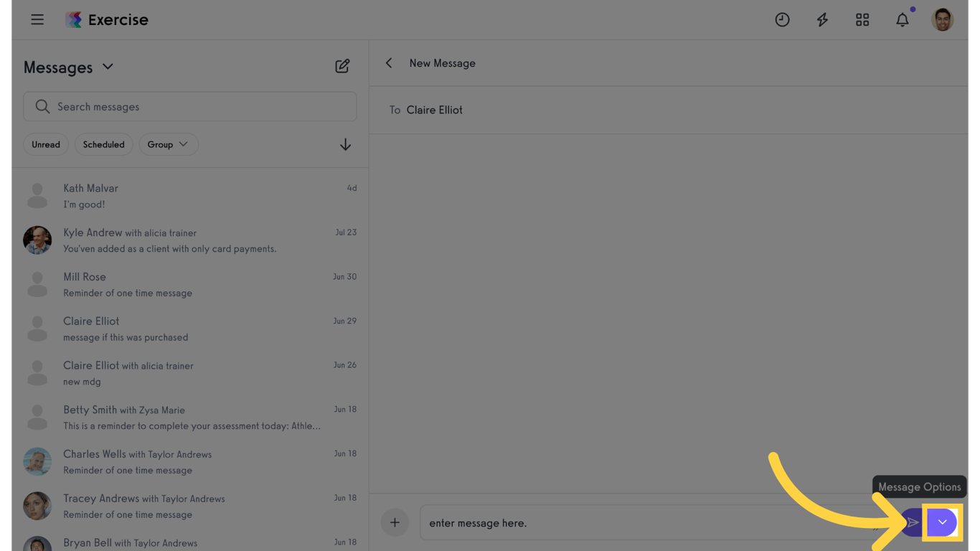Click the send message paper plane
Screen dimensions: 980x551
coord(912,523)
